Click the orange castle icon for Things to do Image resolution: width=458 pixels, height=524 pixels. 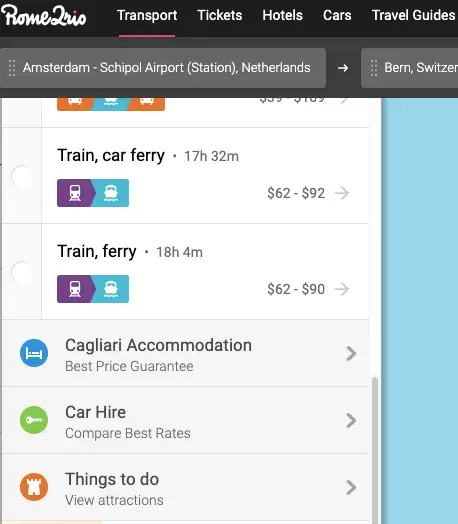point(34,487)
